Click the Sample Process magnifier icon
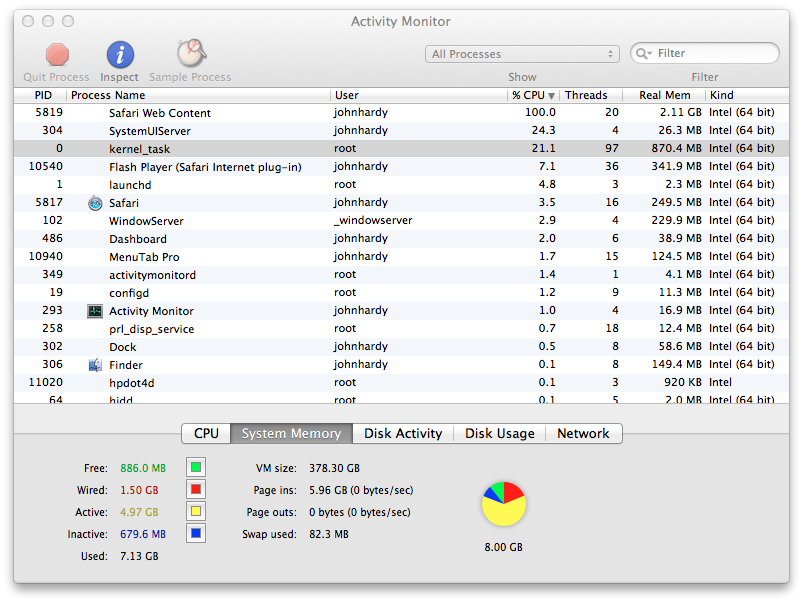The image size is (803, 603). [x=191, y=53]
